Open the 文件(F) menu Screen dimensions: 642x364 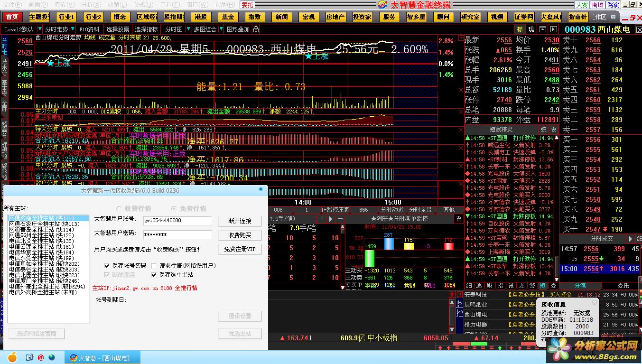(x=12, y=4)
